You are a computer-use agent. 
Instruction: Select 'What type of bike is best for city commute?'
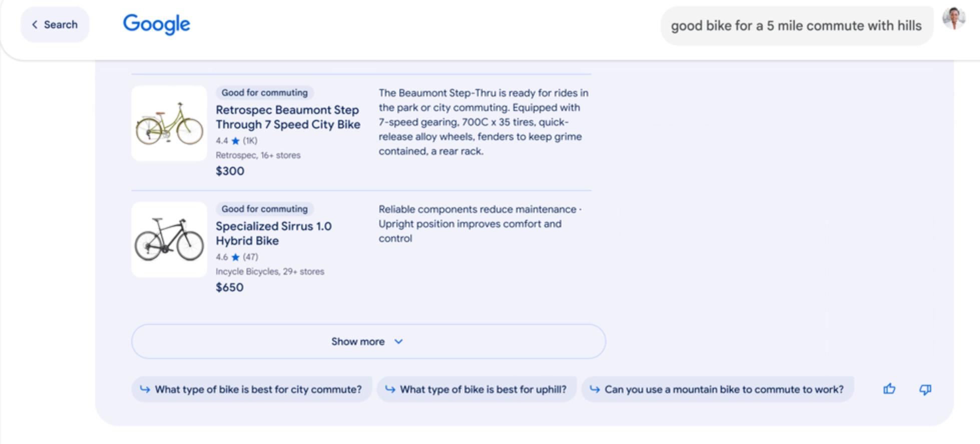tap(258, 389)
